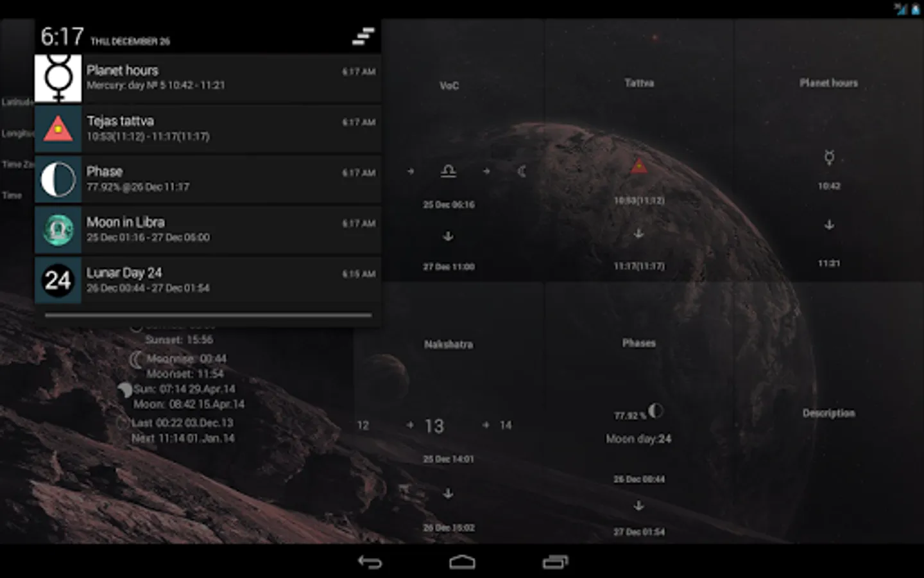This screenshot has width=924, height=578.
Task: Tap the moon phase icon beside 77.92 %
Action: [655, 410]
